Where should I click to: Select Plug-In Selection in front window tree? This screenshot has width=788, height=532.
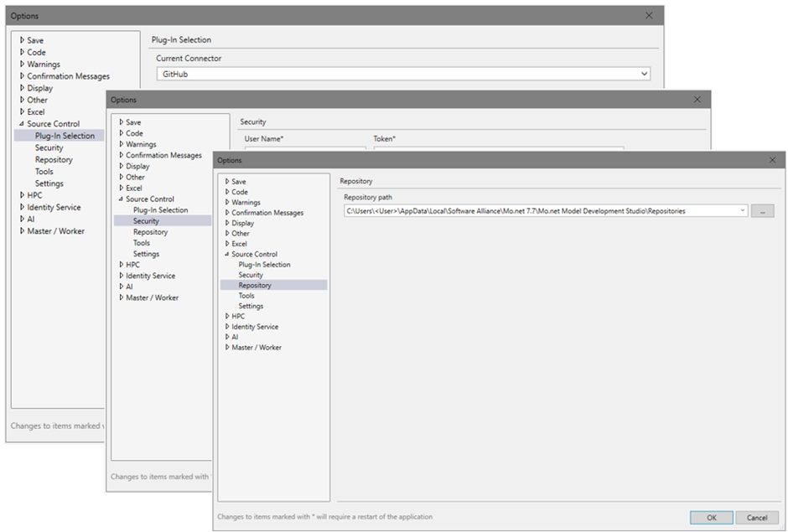tap(264, 264)
